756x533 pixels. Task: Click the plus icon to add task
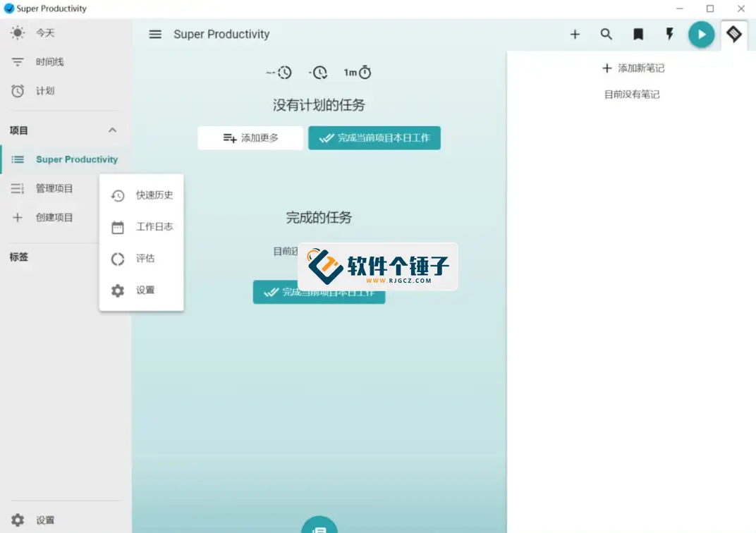click(575, 35)
